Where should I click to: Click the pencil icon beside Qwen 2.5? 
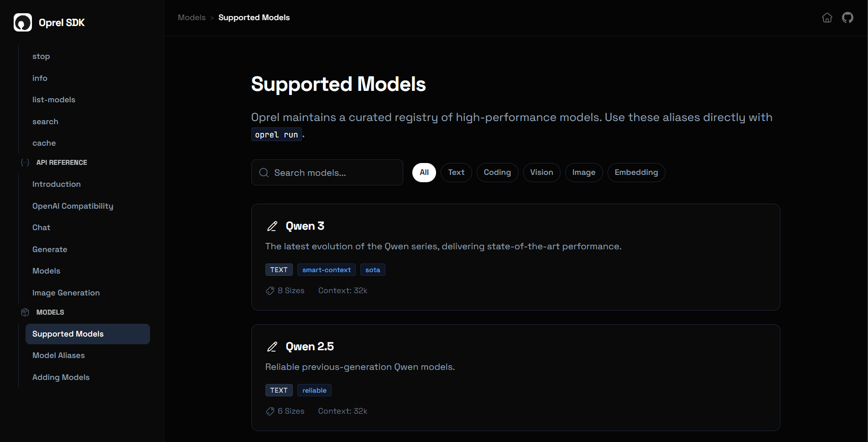tap(272, 347)
